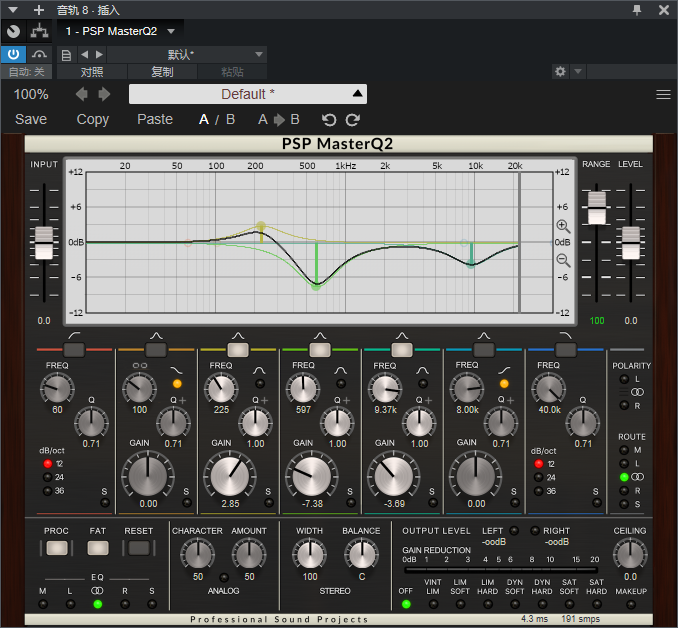Screen dimensions: 678x628
Task: Select shelf filter shape icon in 100 Hz band
Action: [176, 371]
